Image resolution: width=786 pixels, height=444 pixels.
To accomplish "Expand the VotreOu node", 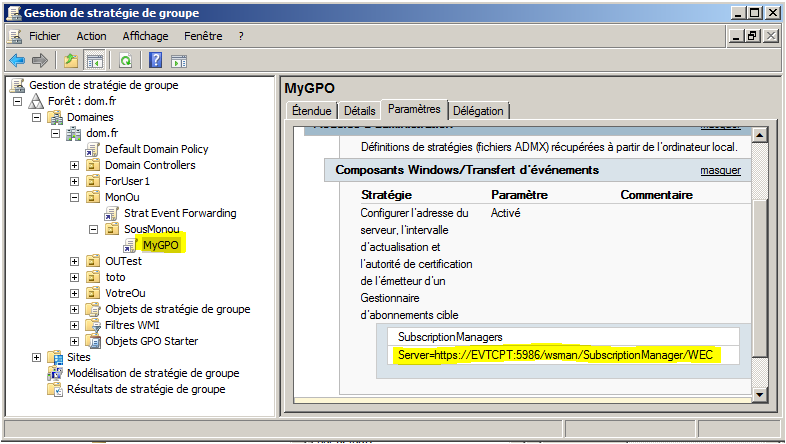I will pos(74,293).
